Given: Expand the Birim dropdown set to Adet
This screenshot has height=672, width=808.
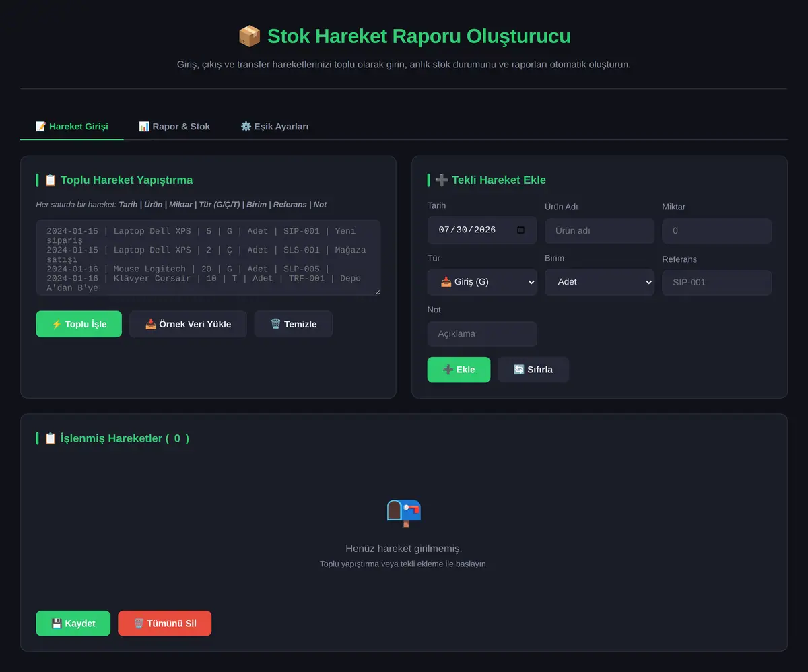Looking at the screenshot, I should pos(599,282).
